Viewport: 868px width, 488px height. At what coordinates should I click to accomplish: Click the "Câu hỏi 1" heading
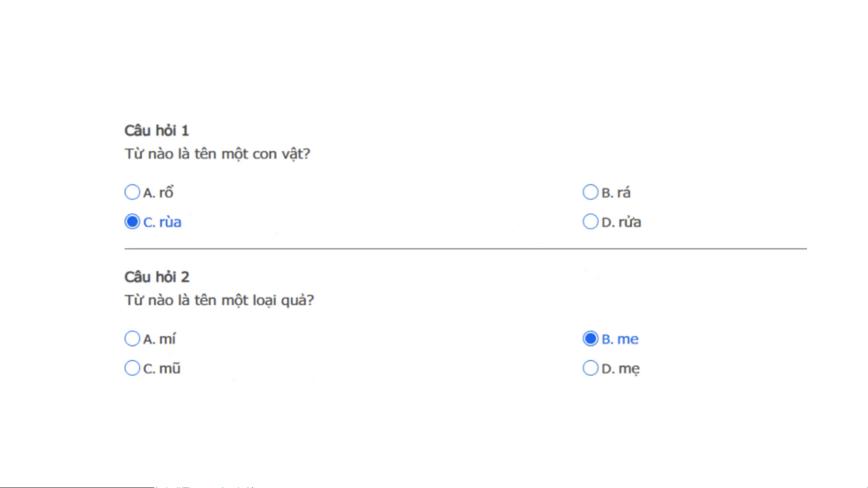click(x=156, y=130)
